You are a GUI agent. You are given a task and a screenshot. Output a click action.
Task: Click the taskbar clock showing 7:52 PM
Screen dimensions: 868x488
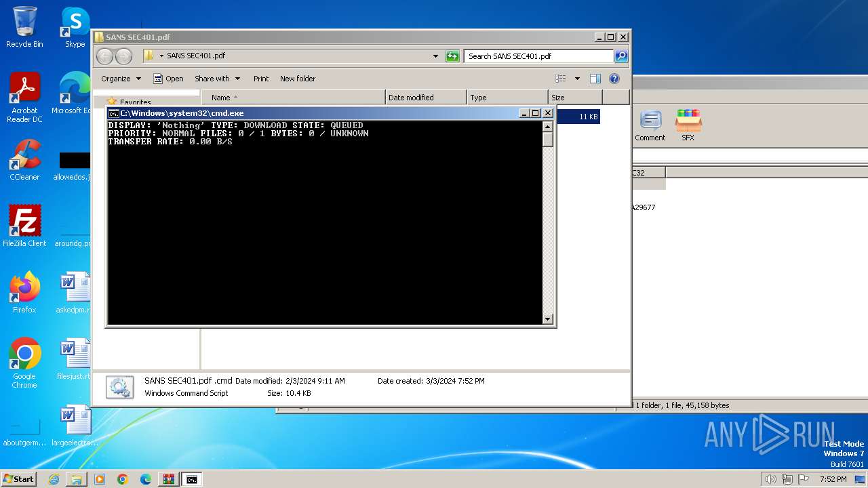pos(833,479)
